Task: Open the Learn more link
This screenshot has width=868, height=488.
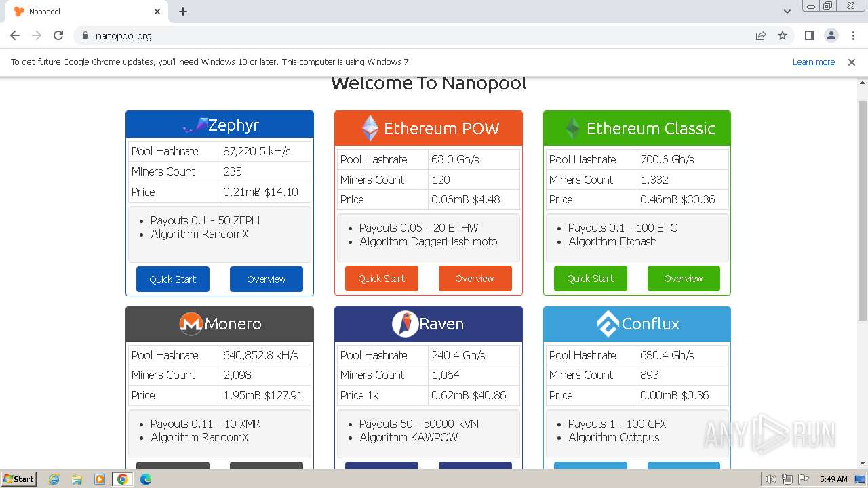Action: tap(814, 62)
